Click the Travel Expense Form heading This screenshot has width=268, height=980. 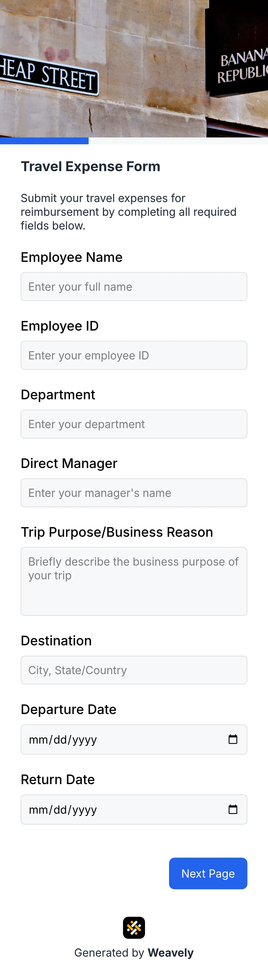pos(90,166)
